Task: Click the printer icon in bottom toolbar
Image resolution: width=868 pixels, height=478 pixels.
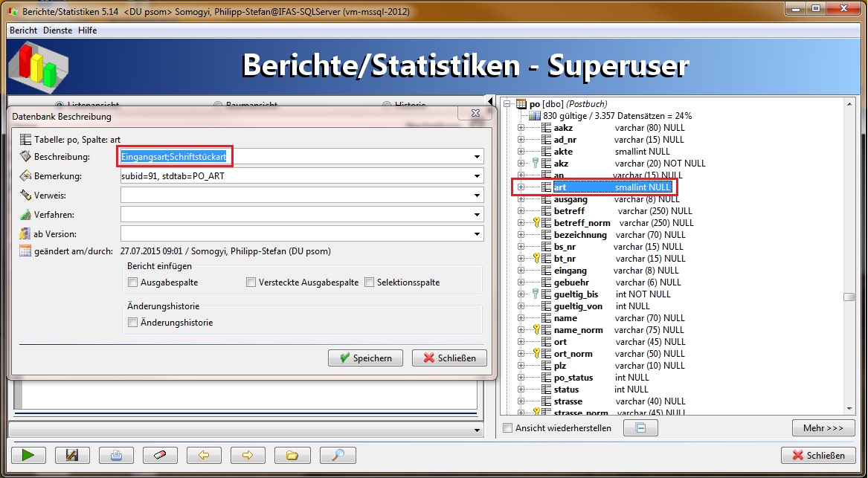Action: (116, 455)
